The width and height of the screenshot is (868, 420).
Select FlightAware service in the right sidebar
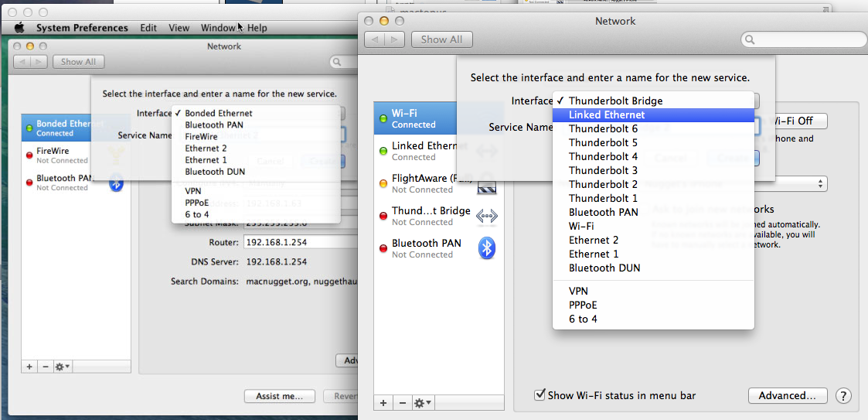pos(438,183)
